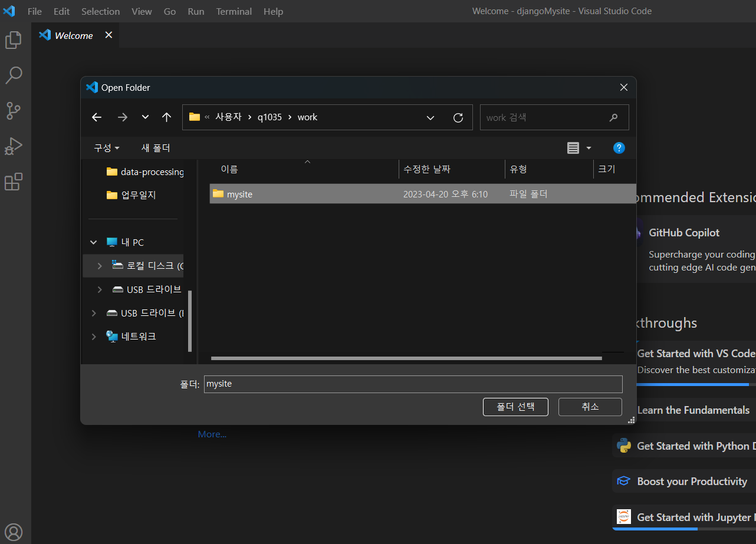Expand the nested USB 드라이브 node
The height and width of the screenshot is (544, 756).
(x=100, y=289)
